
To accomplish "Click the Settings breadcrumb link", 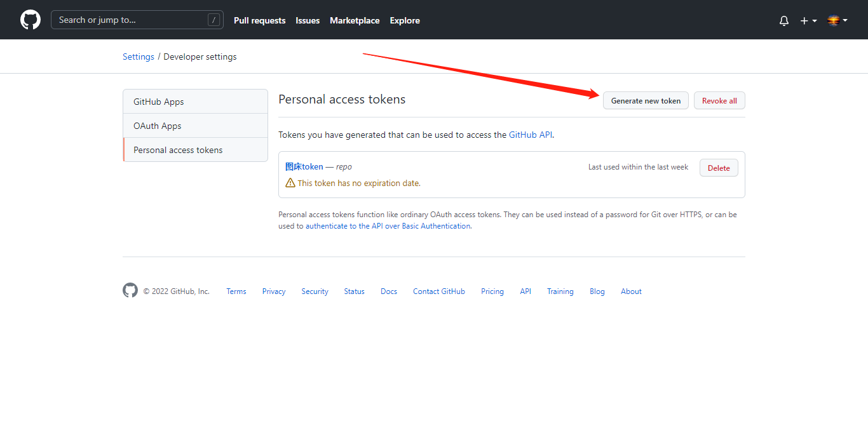I will tap(139, 57).
